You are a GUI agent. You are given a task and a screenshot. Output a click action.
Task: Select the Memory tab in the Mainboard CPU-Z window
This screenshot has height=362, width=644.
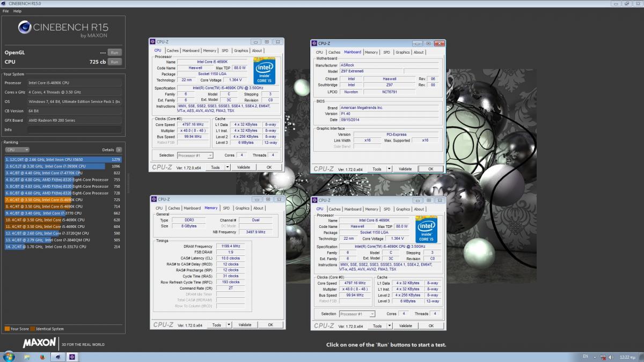(x=371, y=53)
